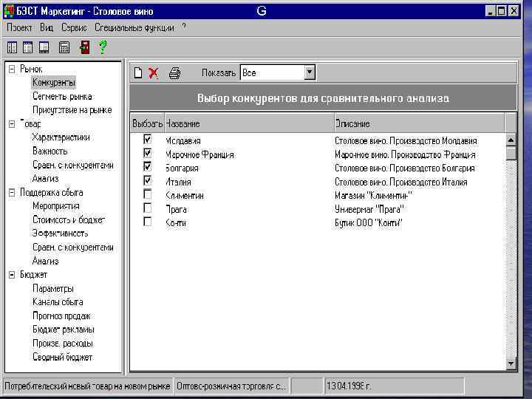
Task: Uncheck the Италия checkbox
Action: point(147,180)
